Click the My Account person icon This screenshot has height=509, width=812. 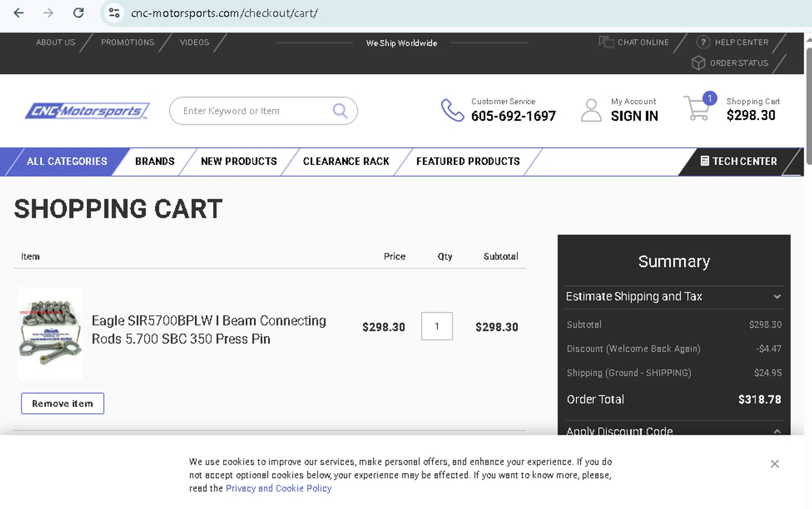pyautogui.click(x=591, y=110)
